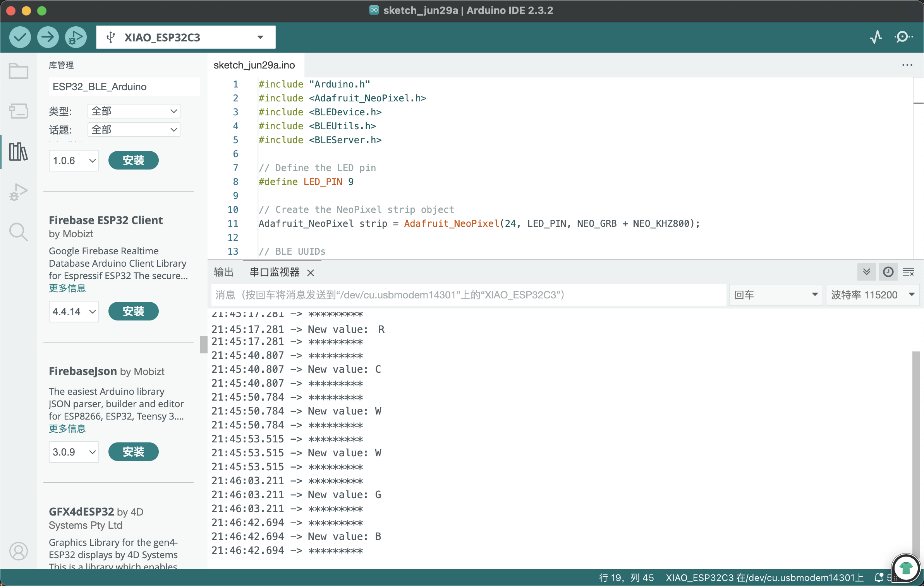Click the serial message input field
This screenshot has width=924, height=586.
tap(469, 295)
